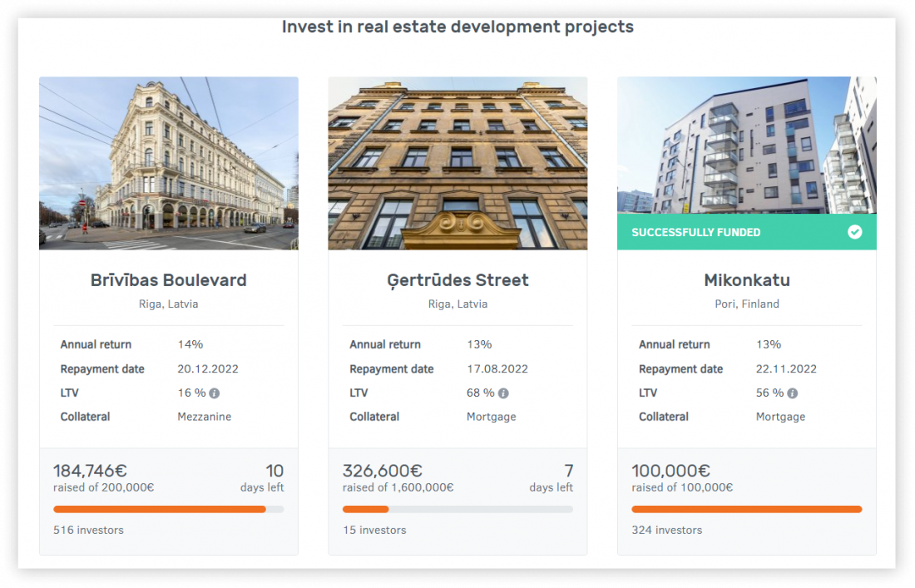Open the Brīvības Boulevard building photo
The height and width of the screenshot is (588, 915).
[169, 163]
